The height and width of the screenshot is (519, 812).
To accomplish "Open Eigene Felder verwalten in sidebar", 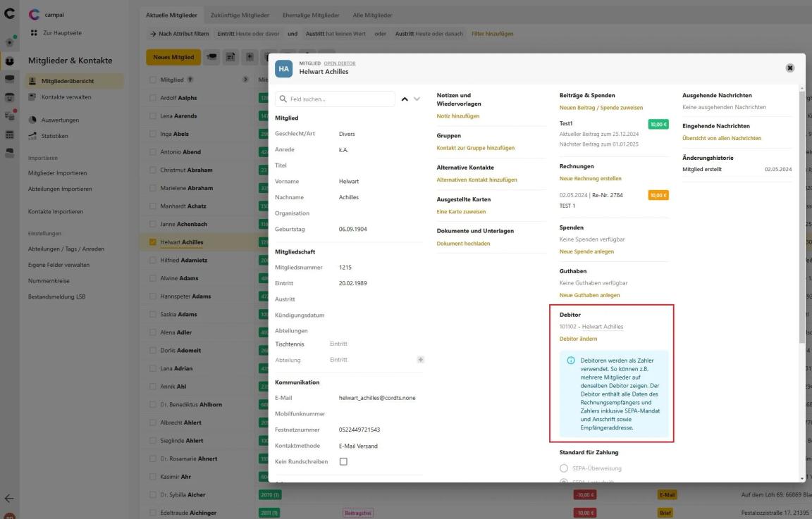I will click(x=59, y=264).
